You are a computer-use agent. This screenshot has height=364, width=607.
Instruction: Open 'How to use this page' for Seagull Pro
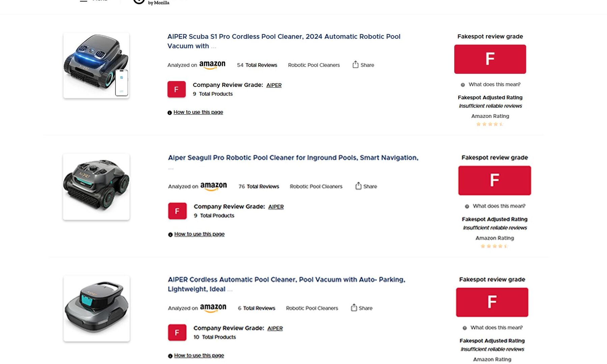tap(199, 234)
